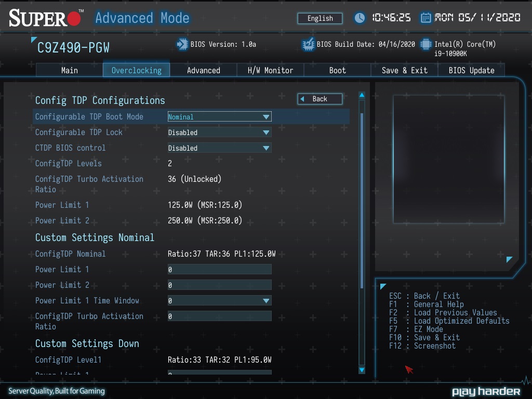Open the H/W Monitor tab
This screenshot has height=399, width=532.
tap(270, 70)
